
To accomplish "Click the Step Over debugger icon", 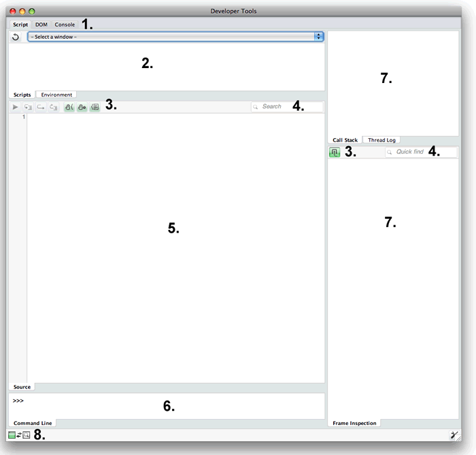I will pyautogui.click(x=41, y=107).
